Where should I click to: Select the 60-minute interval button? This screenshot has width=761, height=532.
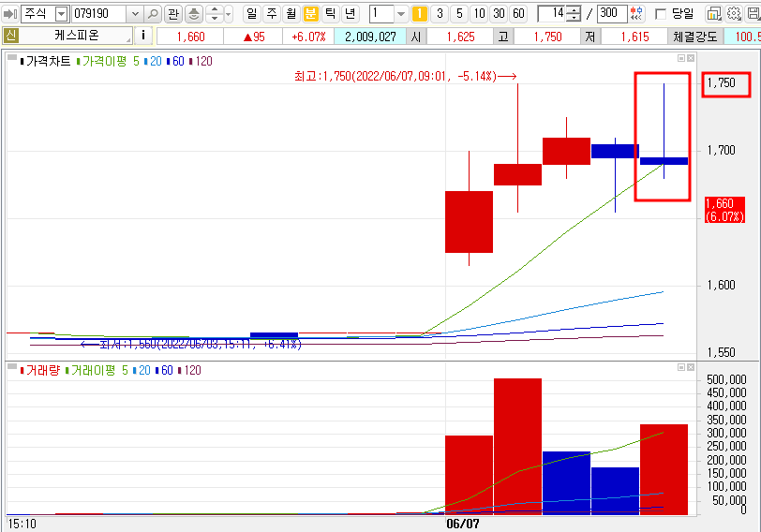(519, 13)
